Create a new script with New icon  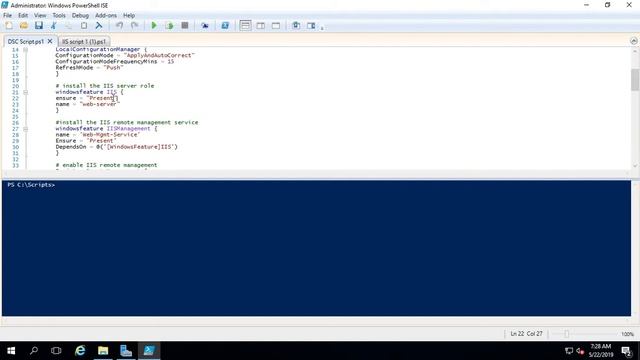[x=9, y=26]
